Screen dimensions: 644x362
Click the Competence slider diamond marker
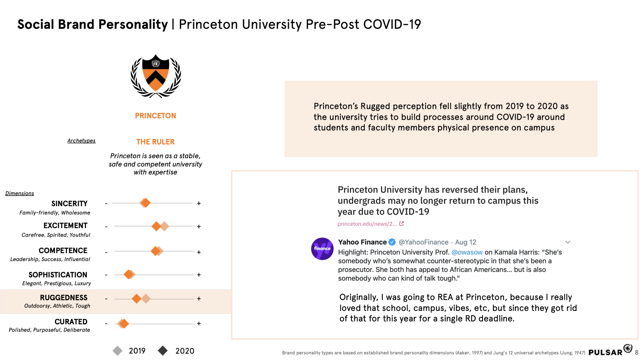click(x=156, y=251)
